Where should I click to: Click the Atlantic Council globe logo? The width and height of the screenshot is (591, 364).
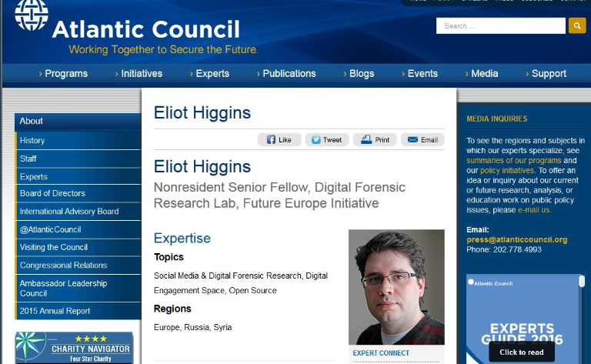click(32, 15)
